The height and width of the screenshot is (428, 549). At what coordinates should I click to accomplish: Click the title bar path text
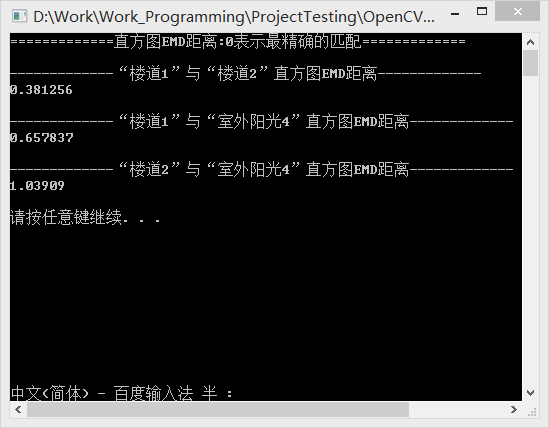(234, 17)
